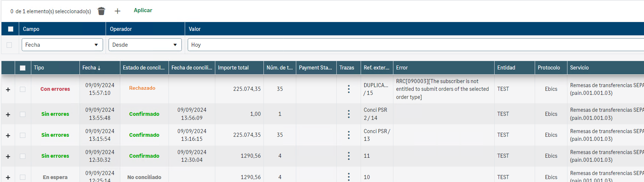Expand the 13:55:48 Sin errores row
Image resolution: width=644 pixels, height=182 pixels.
(8, 115)
